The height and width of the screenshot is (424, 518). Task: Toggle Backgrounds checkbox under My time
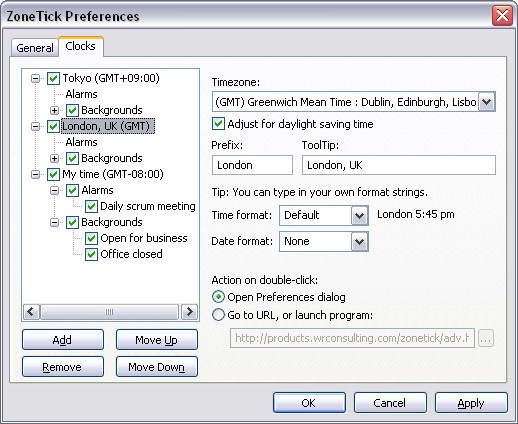pyautogui.click(x=72, y=222)
